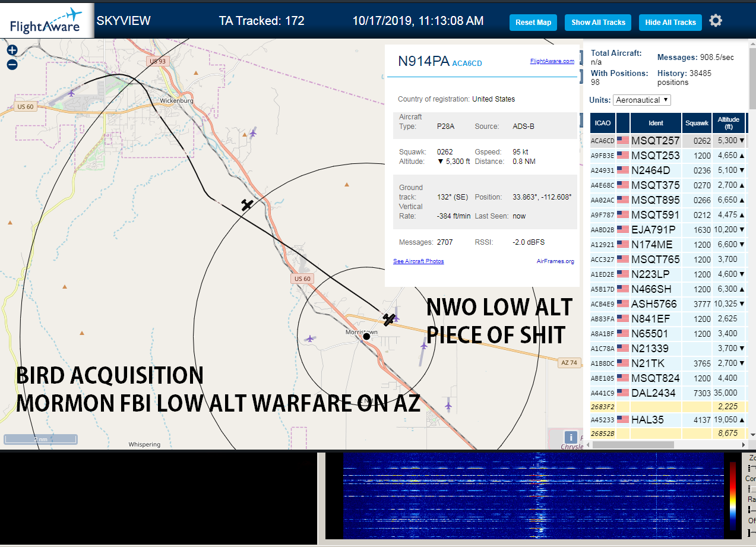Open the See Aircraft Photos link
The width and height of the screenshot is (756, 547).
[418, 261]
